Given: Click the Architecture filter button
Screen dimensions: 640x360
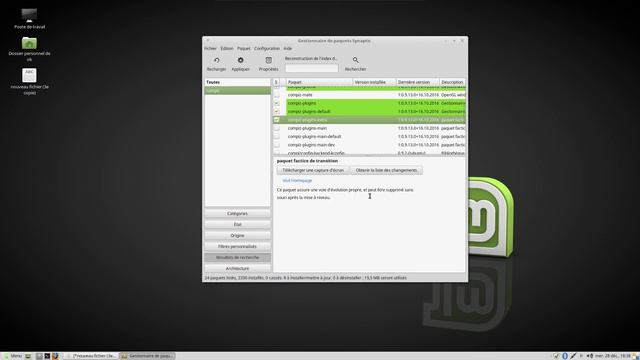Looking at the screenshot, I should tap(238, 269).
